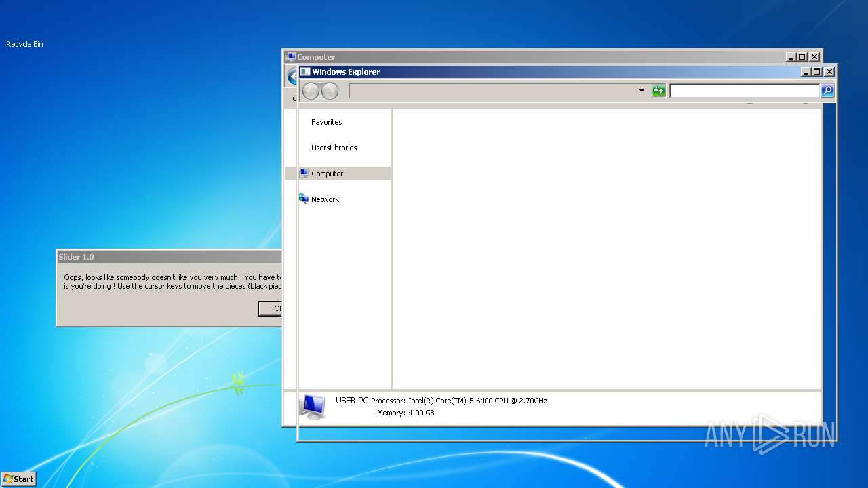Screen dimensions: 868x488
Task: Select UsersLibraries in the navigation pane
Action: coord(334,148)
